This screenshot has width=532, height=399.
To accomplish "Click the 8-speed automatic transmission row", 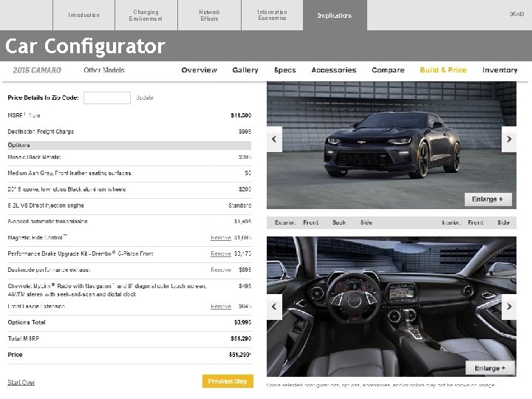I will [x=129, y=222].
